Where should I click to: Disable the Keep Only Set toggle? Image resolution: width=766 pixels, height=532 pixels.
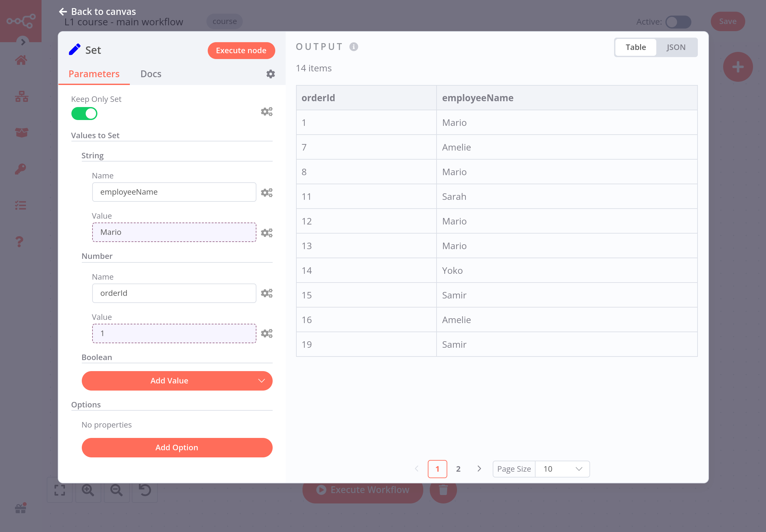tap(84, 114)
